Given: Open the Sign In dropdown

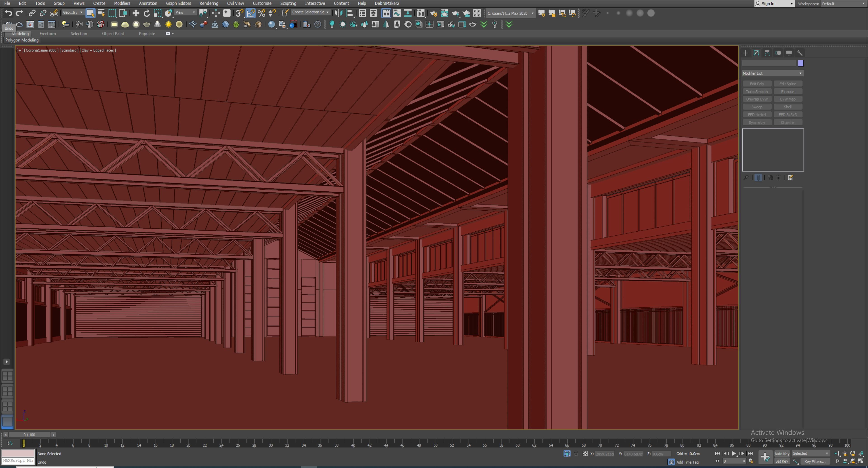Looking at the screenshot, I should [x=774, y=4].
